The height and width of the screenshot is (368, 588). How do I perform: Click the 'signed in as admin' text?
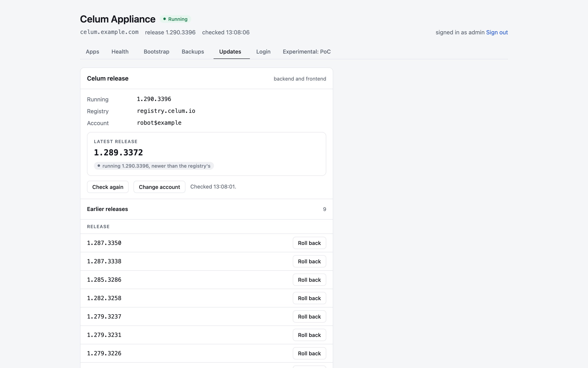coord(460,32)
